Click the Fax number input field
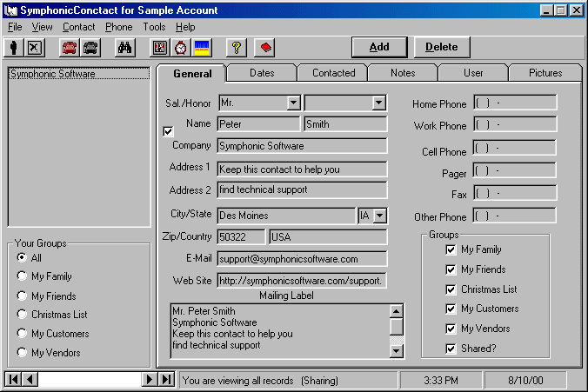Image resolution: width=588 pixels, height=392 pixels. tap(515, 193)
